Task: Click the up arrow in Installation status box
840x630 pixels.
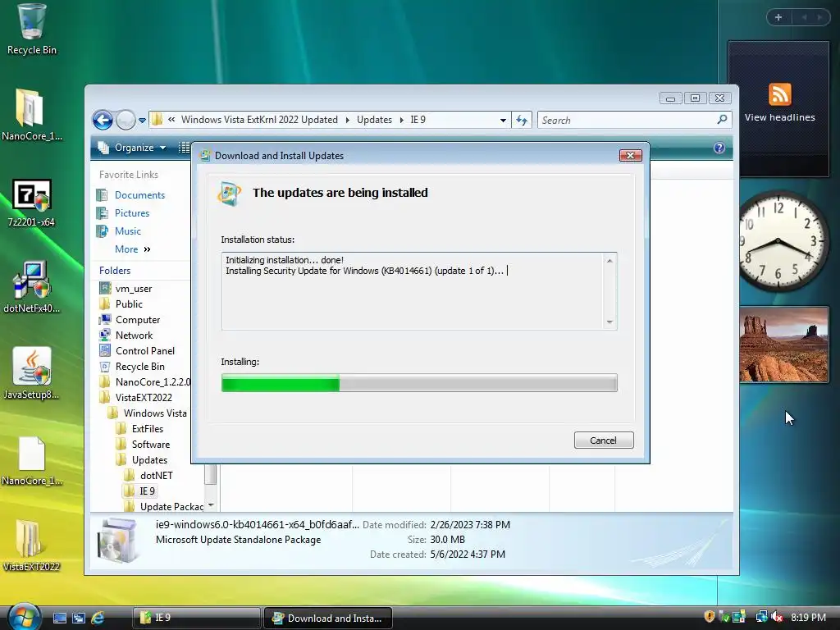Action: (x=609, y=261)
